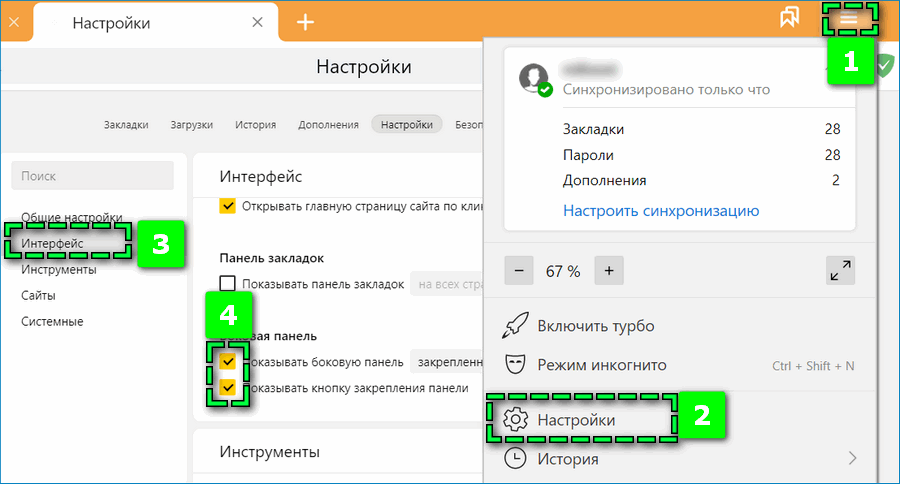Click the 67 % zoom value
The image size is (900, 484).
[563, 271]
